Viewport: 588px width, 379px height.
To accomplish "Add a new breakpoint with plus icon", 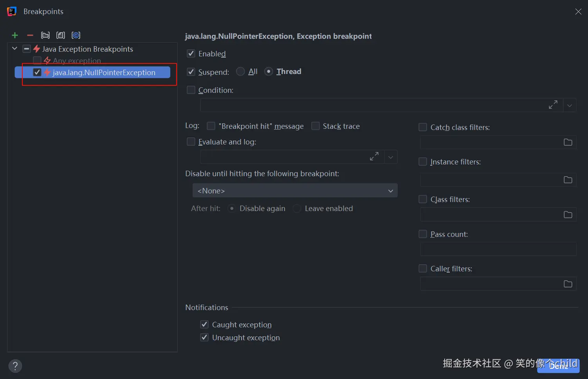I will tap(15, 35).
